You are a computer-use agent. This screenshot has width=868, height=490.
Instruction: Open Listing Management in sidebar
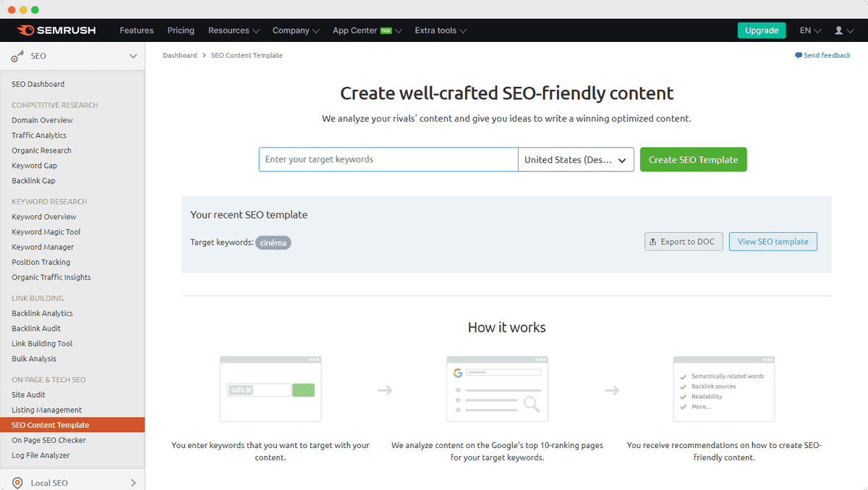point(47,410)
